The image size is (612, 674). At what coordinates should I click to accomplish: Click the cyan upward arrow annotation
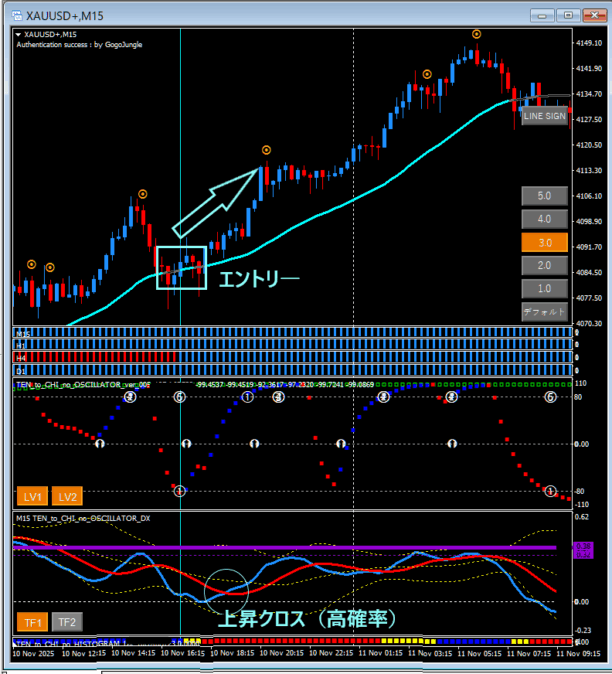pos(217,201)
